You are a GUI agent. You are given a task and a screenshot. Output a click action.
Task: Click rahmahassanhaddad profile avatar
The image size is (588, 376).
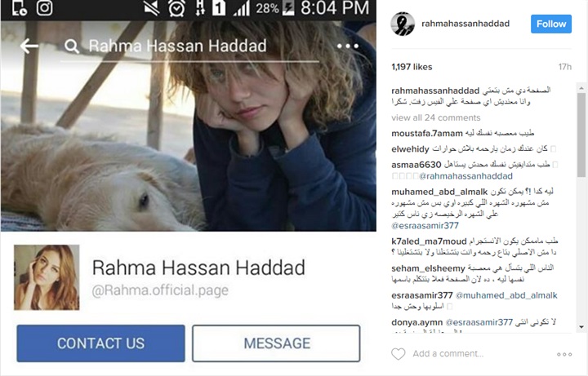403,24
